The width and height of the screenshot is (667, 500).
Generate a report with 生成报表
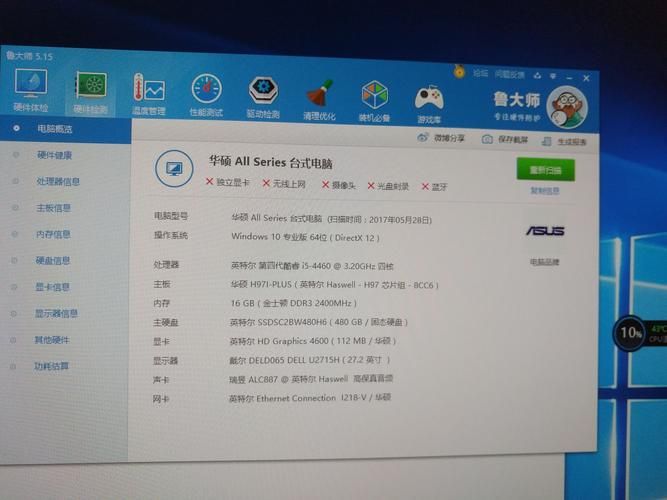(565, 142)
